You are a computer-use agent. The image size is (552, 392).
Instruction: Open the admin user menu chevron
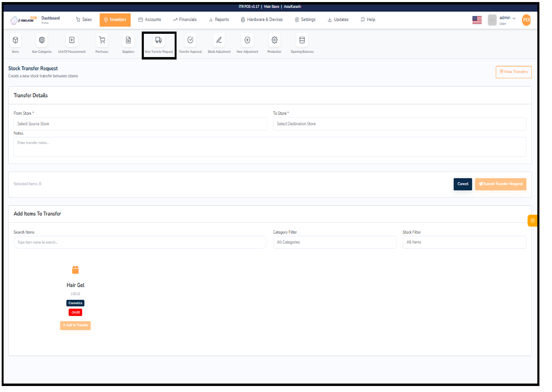tap(514, 18)
